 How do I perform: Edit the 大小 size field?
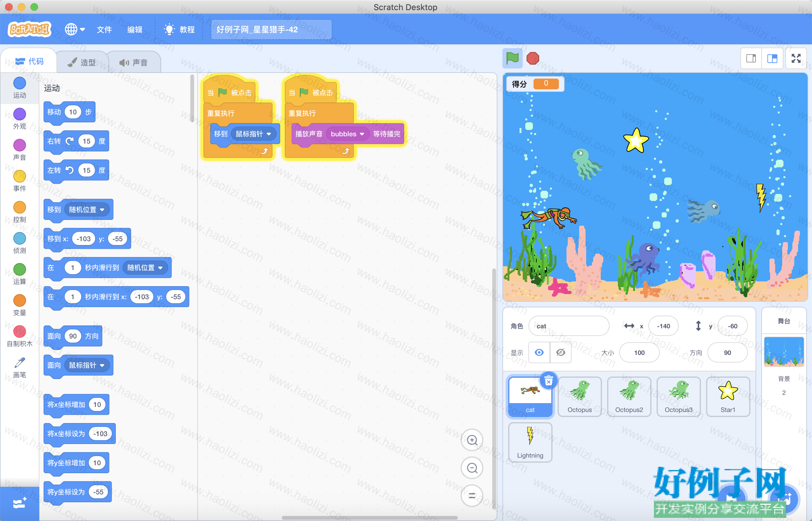pos(639,352)
